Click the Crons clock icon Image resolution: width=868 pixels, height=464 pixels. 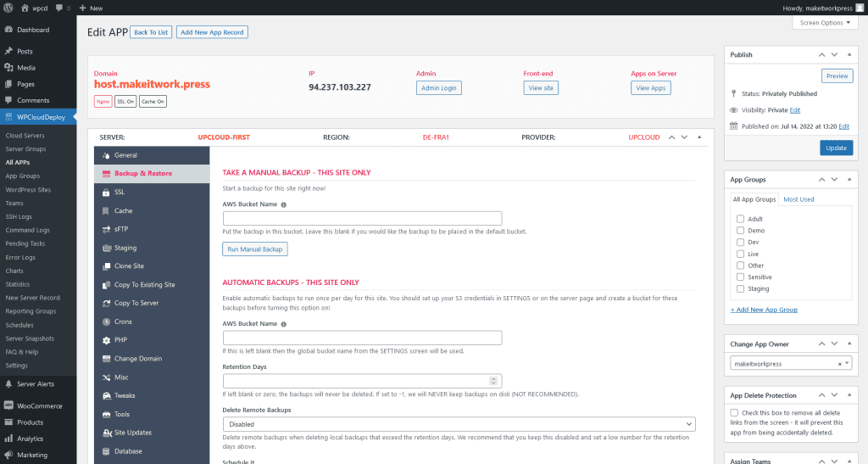pos(106,321)
